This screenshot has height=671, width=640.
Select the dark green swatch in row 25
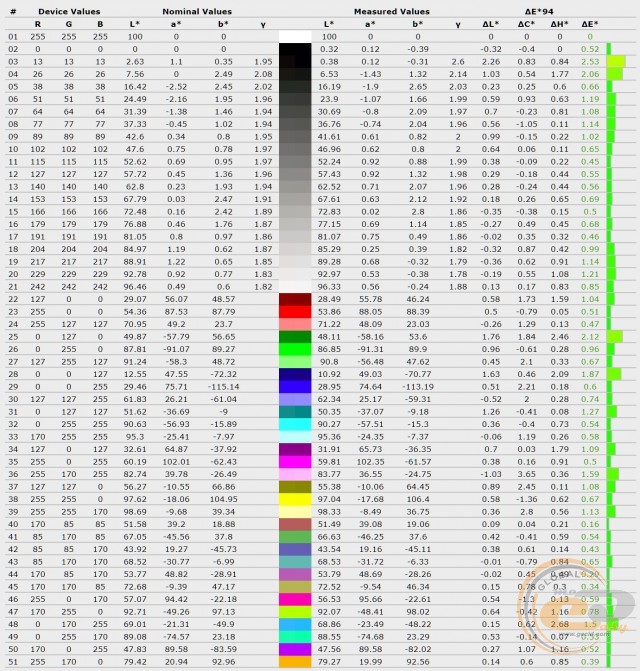pos(295,337)
